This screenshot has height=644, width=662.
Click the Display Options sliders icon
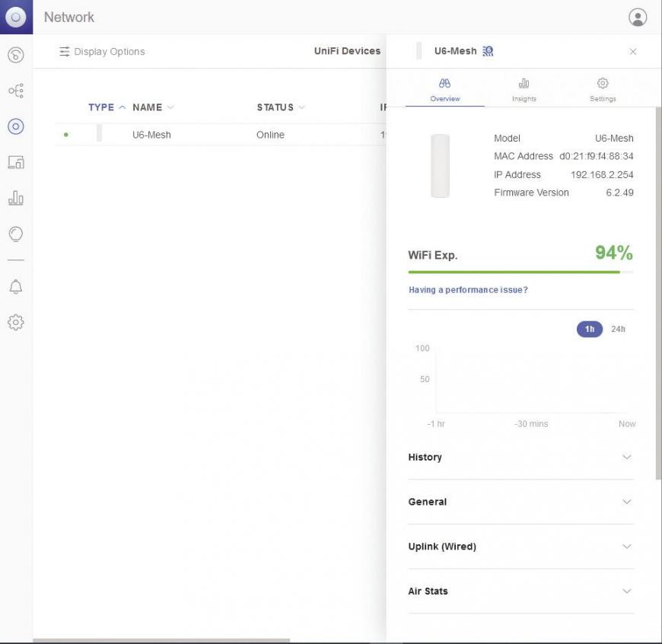point(64,52)
